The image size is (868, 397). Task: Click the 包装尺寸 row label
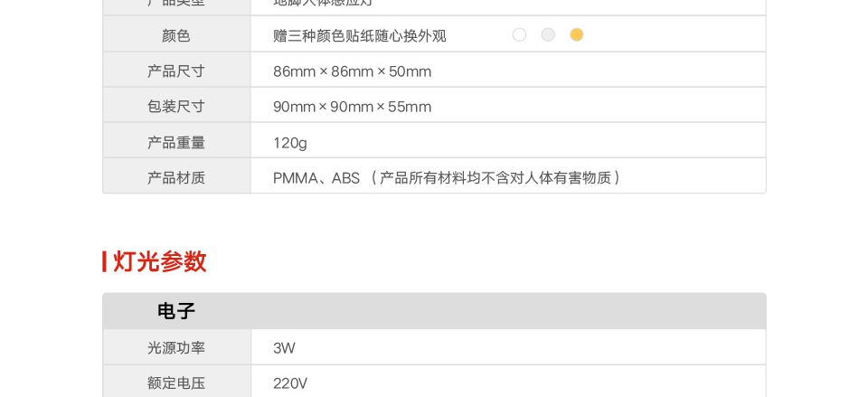[x=176, y=106]
